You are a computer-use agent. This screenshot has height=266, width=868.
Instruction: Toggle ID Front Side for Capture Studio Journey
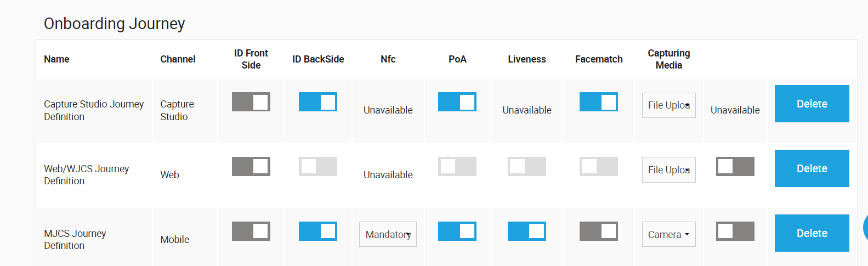click(251, 102)
